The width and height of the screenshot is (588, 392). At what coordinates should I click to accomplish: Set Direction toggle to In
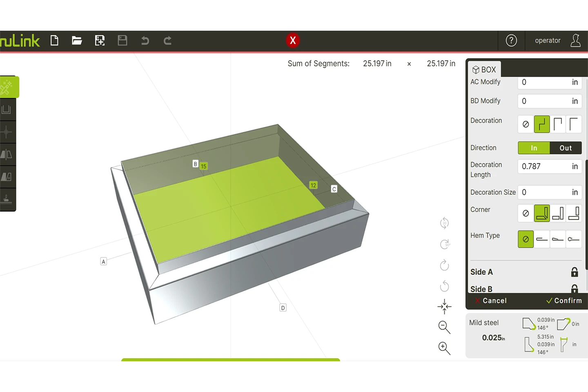pyautogui.click(x=534, y=148)
